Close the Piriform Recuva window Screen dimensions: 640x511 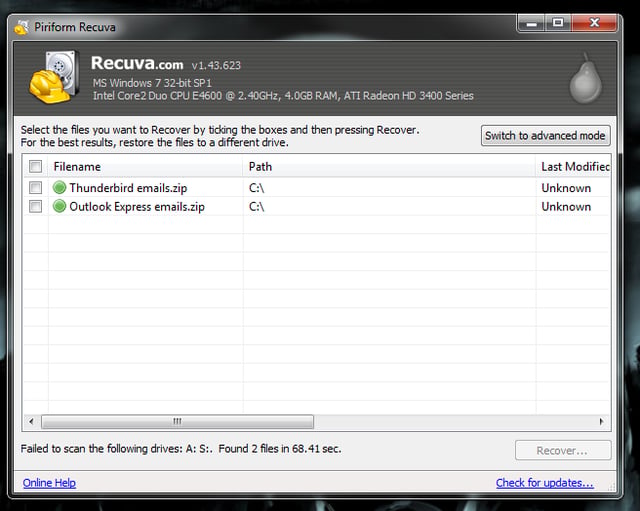594,23
